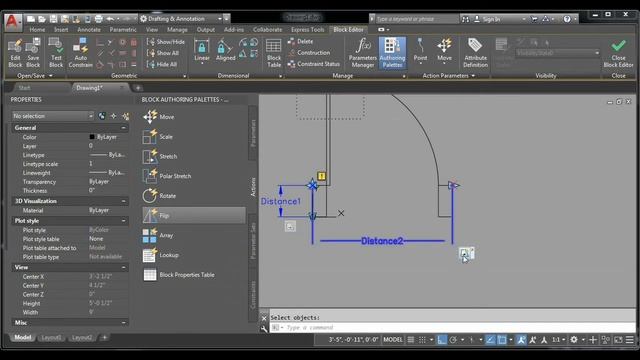Open Parameters Manager

pyautogui.click(x=362, y=53)
